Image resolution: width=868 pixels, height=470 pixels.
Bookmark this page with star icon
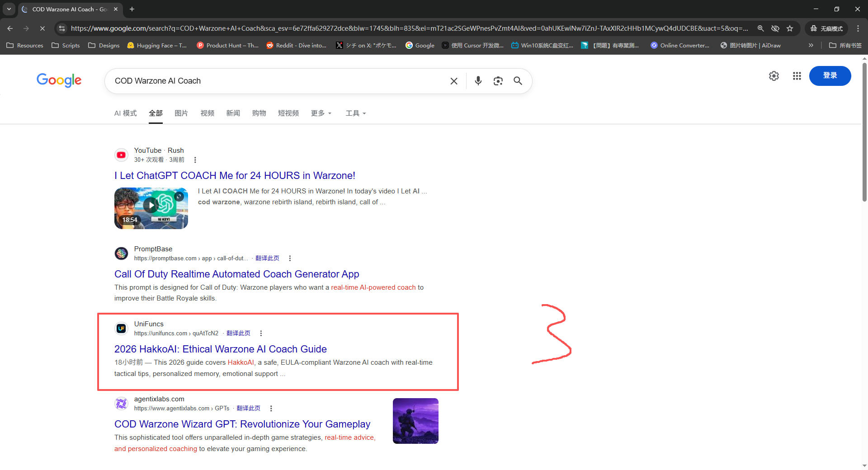790,28
